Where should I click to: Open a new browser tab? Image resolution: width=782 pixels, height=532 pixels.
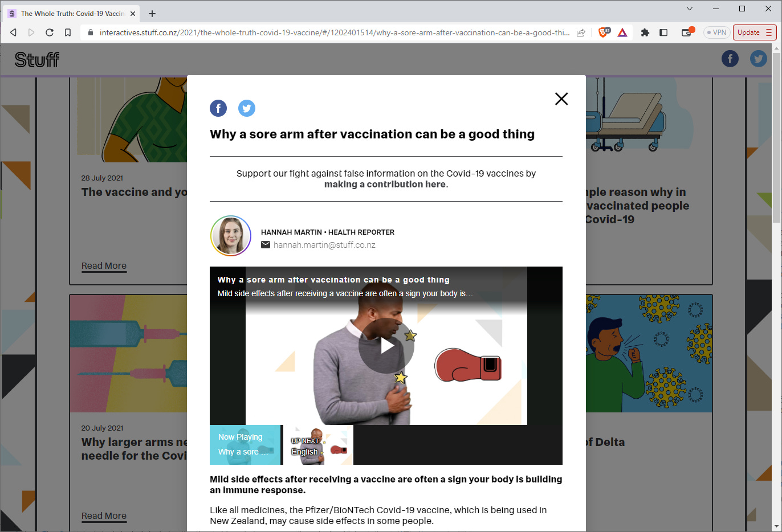(152, 14)
